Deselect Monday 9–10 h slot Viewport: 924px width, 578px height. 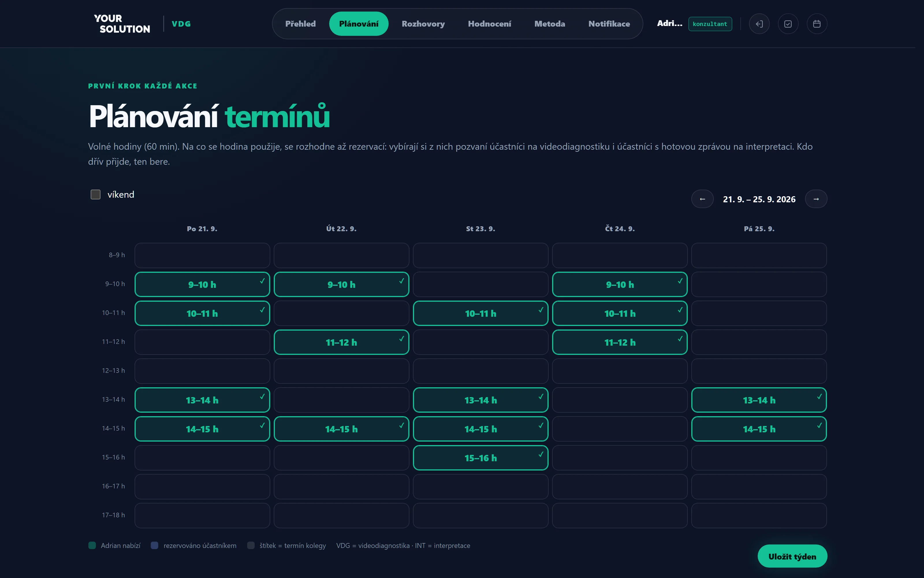point(202,284)
